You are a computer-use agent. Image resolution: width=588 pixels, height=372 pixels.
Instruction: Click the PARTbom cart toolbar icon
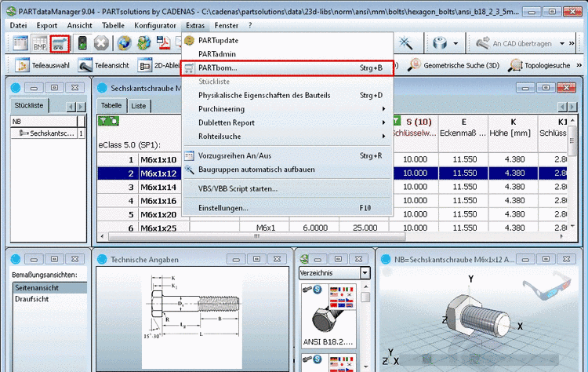[x=60, y=43]
